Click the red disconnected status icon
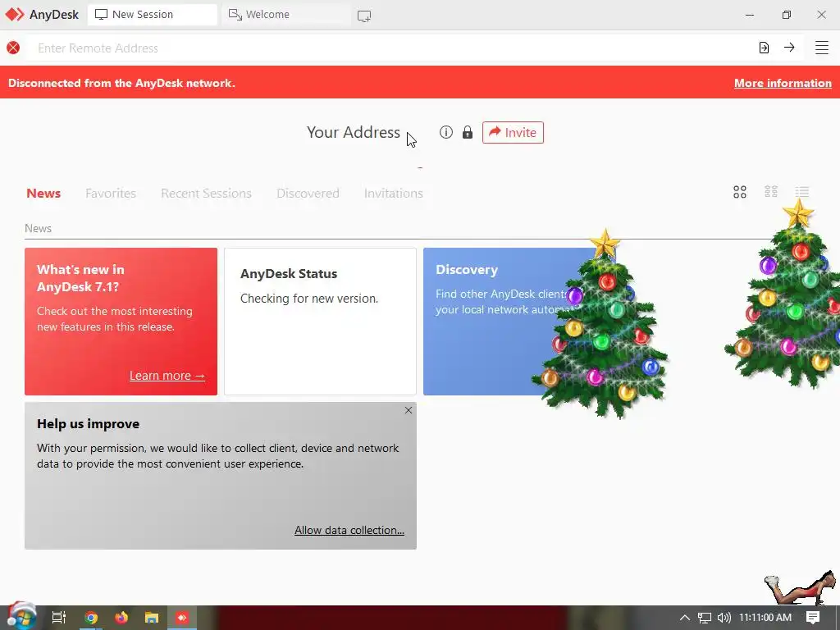Viewport: 840px width, 630px height. pos(13,48)
